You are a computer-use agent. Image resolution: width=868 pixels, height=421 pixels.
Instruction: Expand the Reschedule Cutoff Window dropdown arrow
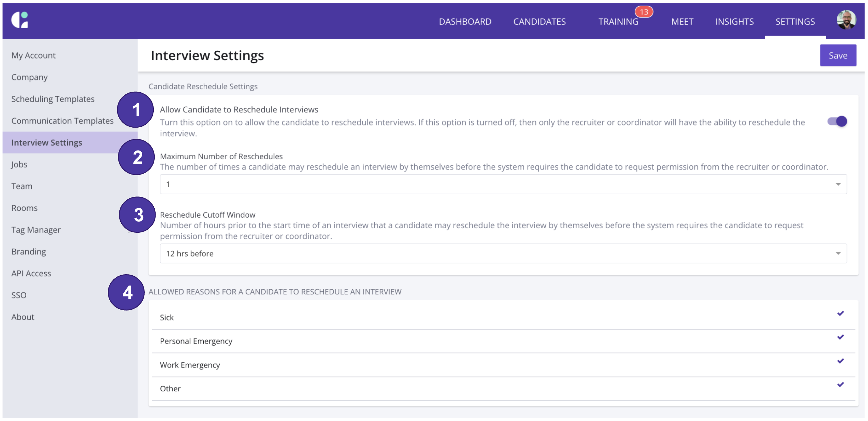(x=838, y=253)
